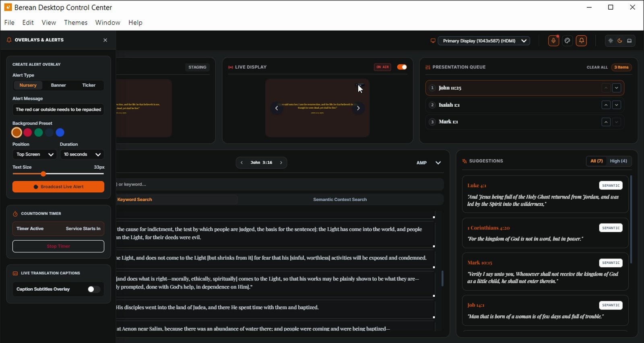Open the Window menu
This screenshot has width=644, height=343.
point(107,23)
